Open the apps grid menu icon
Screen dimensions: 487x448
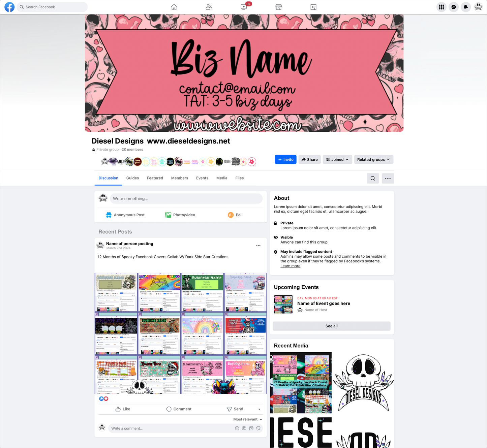point(442,7)
